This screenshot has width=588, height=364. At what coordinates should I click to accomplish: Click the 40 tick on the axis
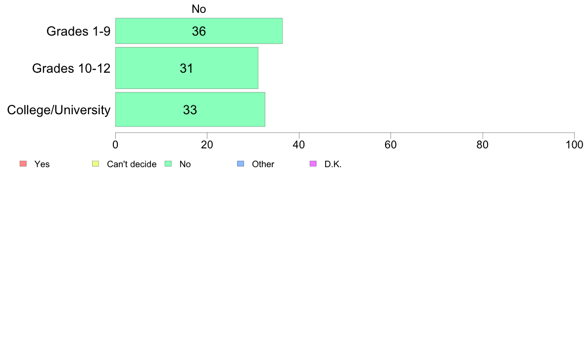[299, 145]
